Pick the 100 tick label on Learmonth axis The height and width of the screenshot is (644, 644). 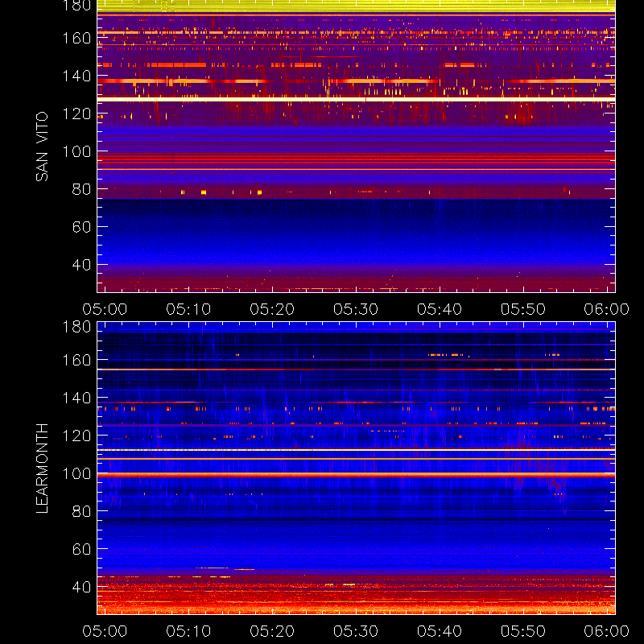click(x=76, y=473)
